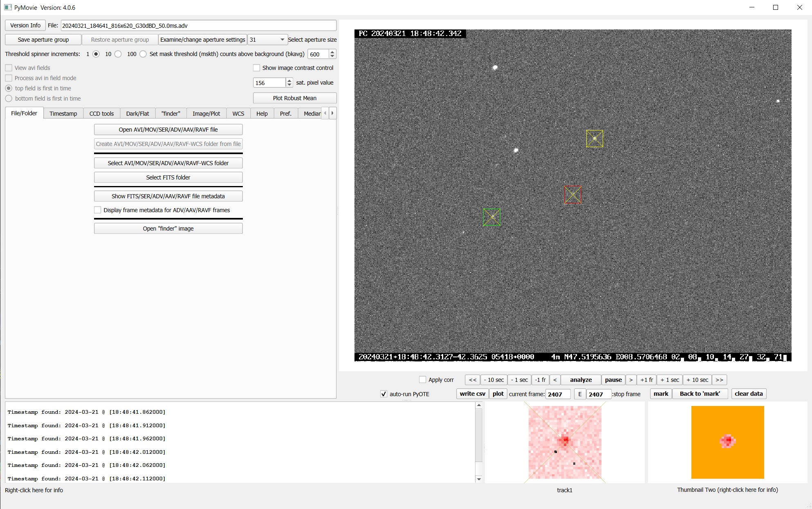Open the Dark/Flat tab
This screenshot has width=812, height=509.
point(137,114)
